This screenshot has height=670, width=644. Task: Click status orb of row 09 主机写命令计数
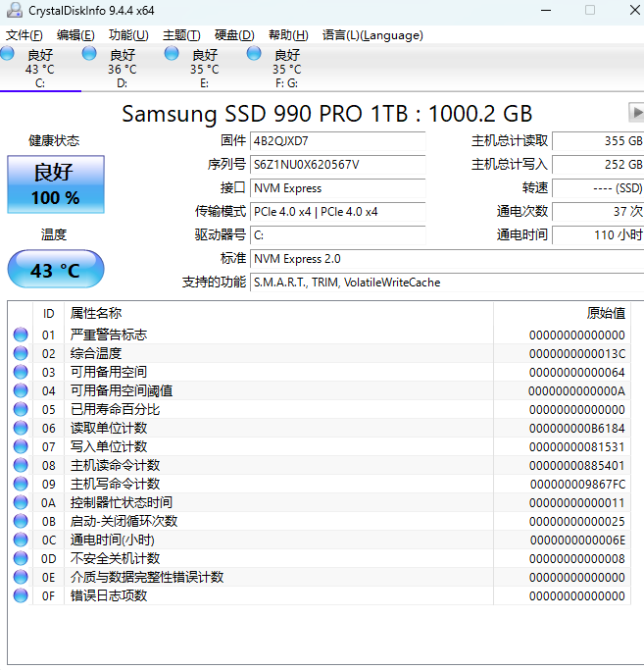pos(21,484)
